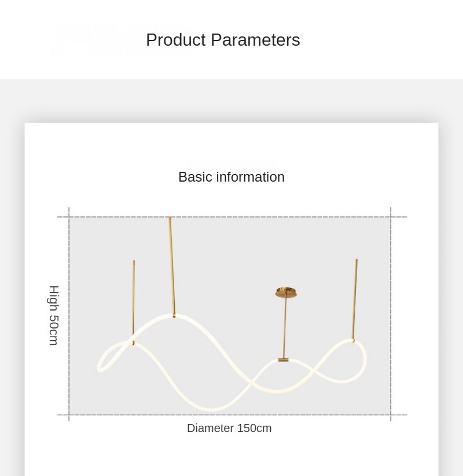Click the gold clamp joining canopy rod to tube
Image resolution: width=463 pixels, height=476 pixels.
[283, 360]
